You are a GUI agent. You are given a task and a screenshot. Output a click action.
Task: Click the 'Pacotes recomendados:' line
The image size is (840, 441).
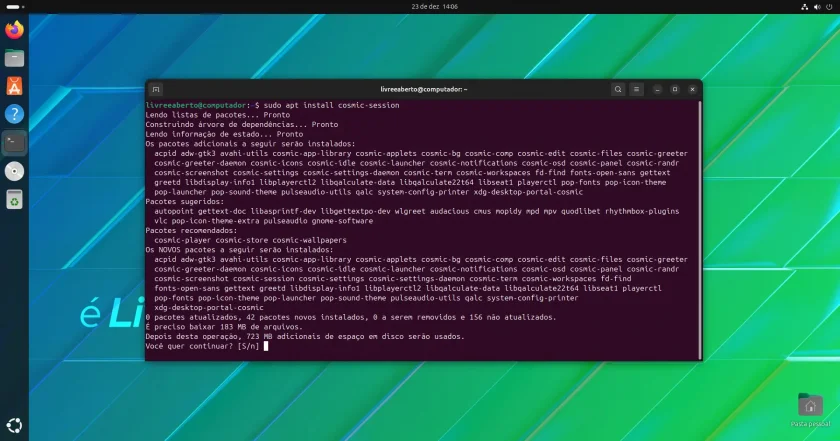191,230
